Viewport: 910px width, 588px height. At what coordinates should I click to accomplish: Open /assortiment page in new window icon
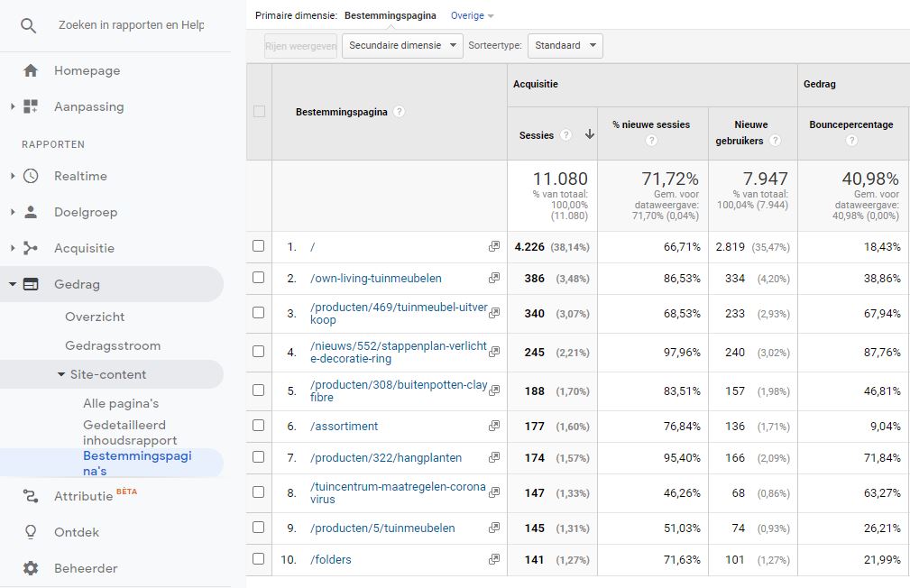tap(494, 427)
